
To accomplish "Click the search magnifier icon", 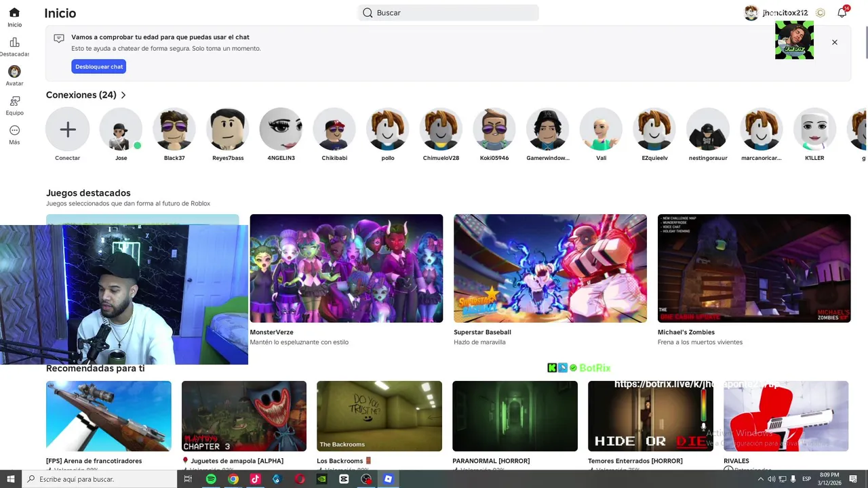I will point(368,13).
